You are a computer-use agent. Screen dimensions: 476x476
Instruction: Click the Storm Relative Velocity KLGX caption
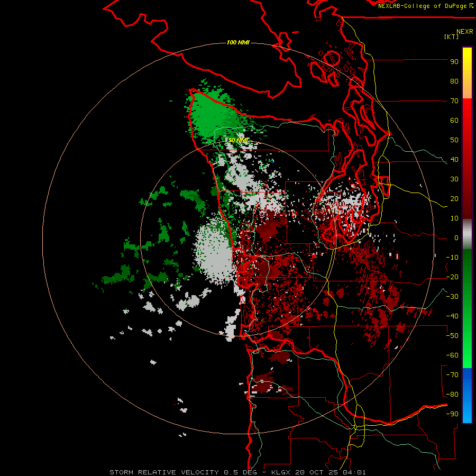(237, 472)
